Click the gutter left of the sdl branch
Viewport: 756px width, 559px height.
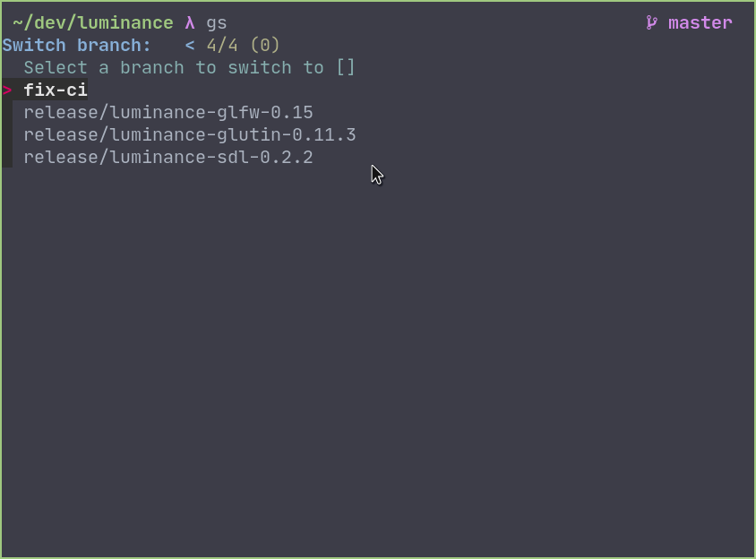(7, 158)
